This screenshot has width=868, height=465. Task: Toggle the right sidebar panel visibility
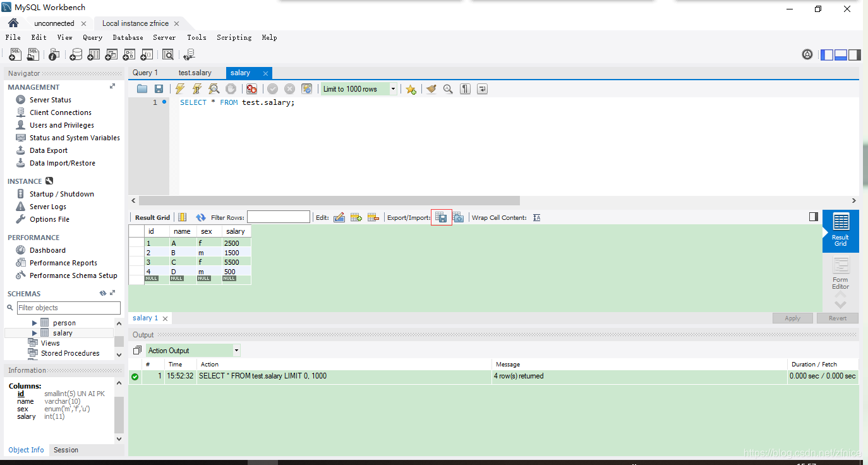coord(854,55)
